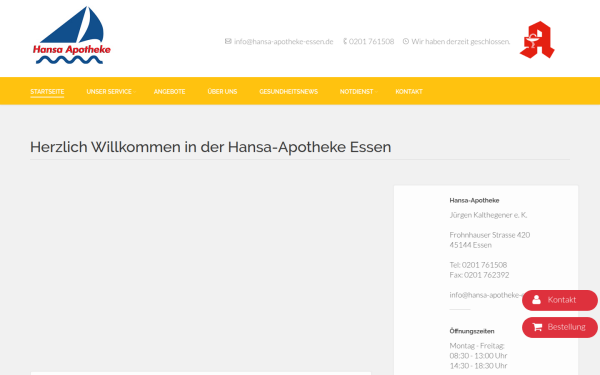Go to the Über Uns page

point(222,91)
